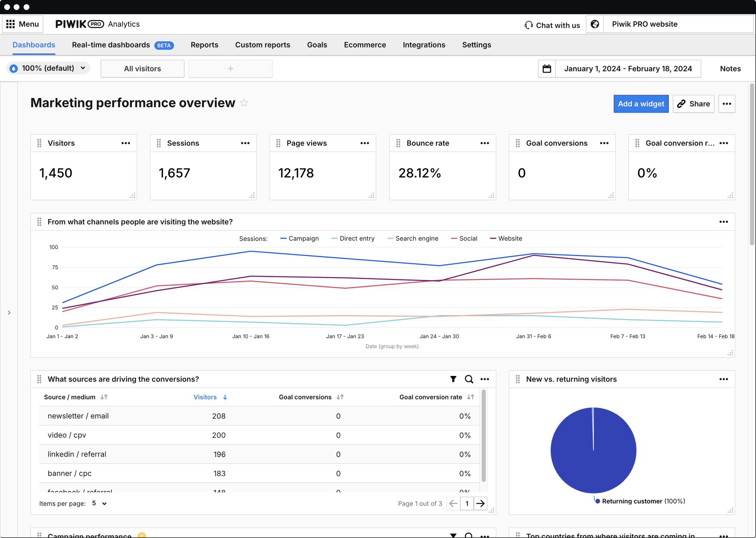The width and height of the screenshot is (756, 538).
Task: Sort by Goal conversion rate column
Action: (x=436, y=397)
